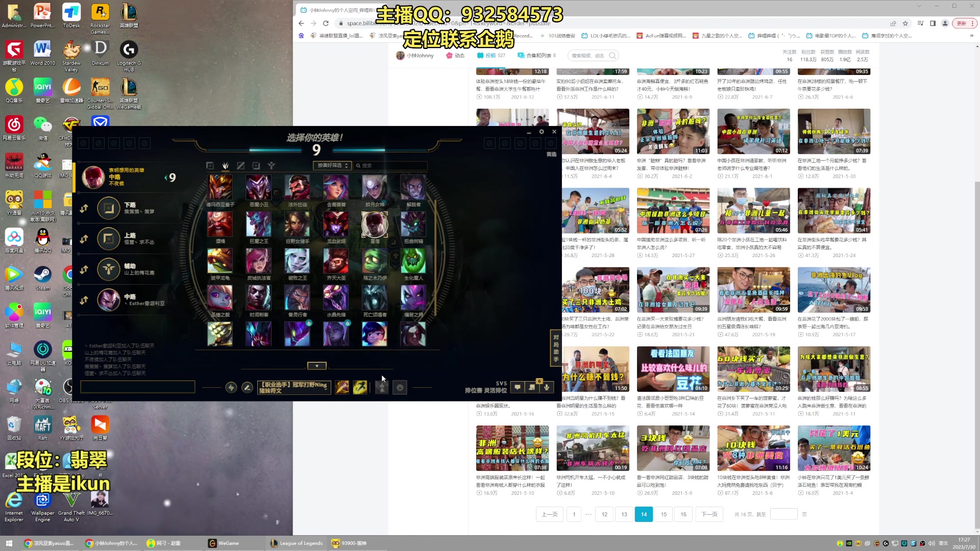Open rune page dropdown 冠军打野Ning
This screenshot has width=980, height=551.
(294, 388)
